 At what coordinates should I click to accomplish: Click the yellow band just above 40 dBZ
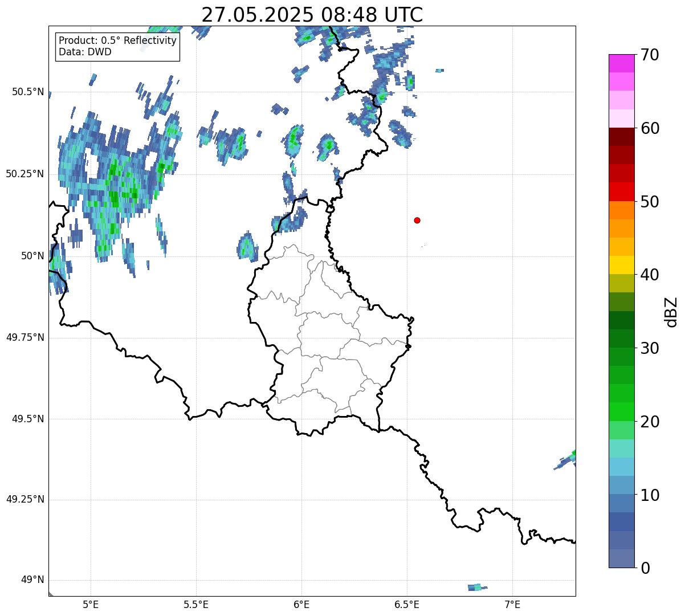pyautogui.click(x=621, y=265)
